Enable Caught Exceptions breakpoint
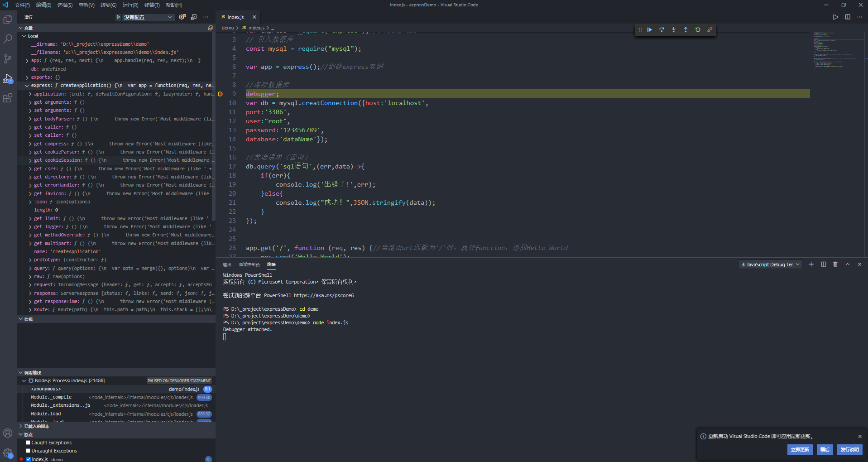Screen dimensions: 868x462 click(x=28, y=443)
